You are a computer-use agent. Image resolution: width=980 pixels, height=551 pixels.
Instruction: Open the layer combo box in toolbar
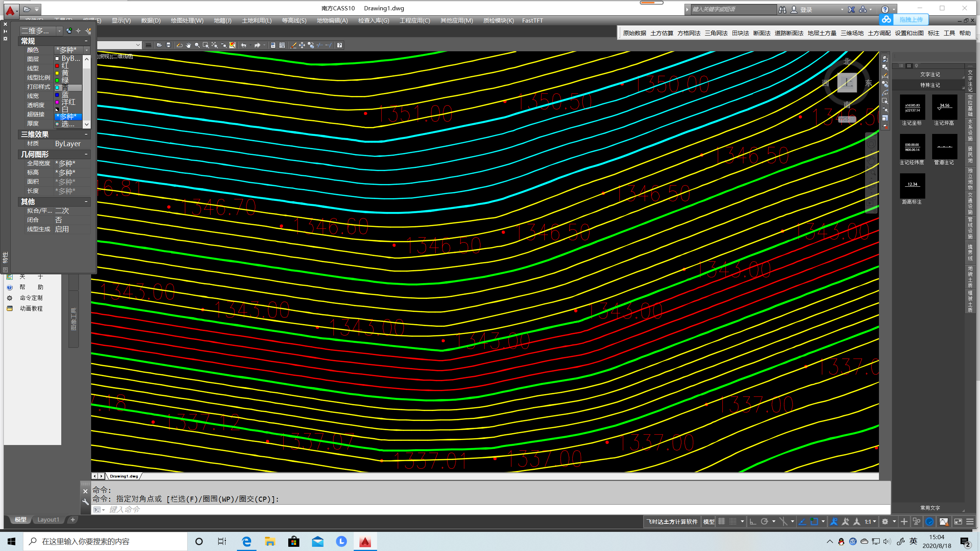pyautogui.click(x=119, y=45)
